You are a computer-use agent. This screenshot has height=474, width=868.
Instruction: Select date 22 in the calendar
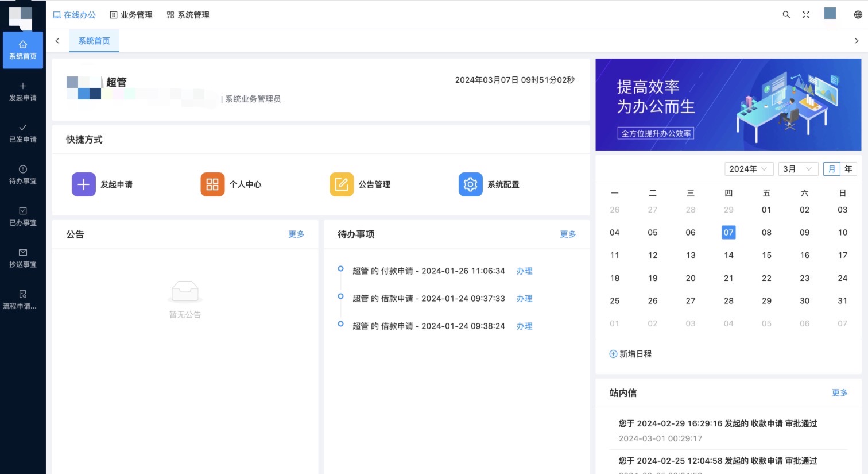pyautogui.click(x=766, y=278)
